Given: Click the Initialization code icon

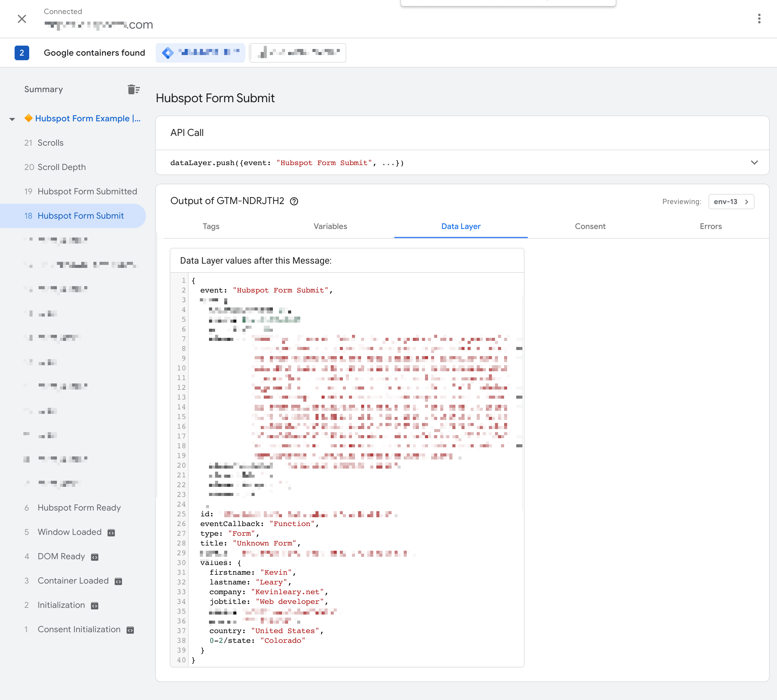Looking at the screenshot, I should pyautogui.click(x=95, y=606).
